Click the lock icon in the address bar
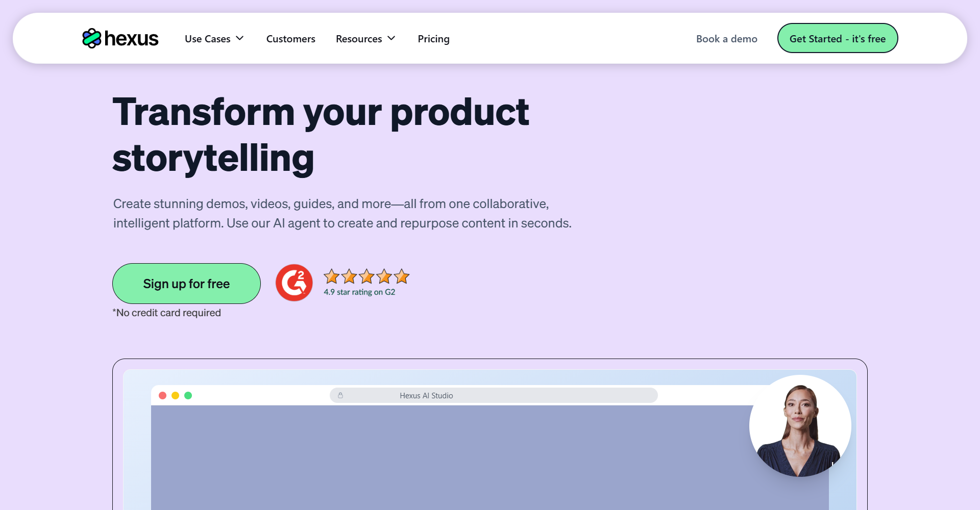 340,395
